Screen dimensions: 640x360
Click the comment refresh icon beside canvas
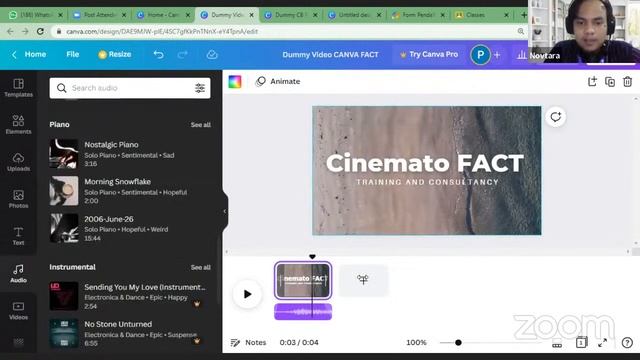pos(556,117)
